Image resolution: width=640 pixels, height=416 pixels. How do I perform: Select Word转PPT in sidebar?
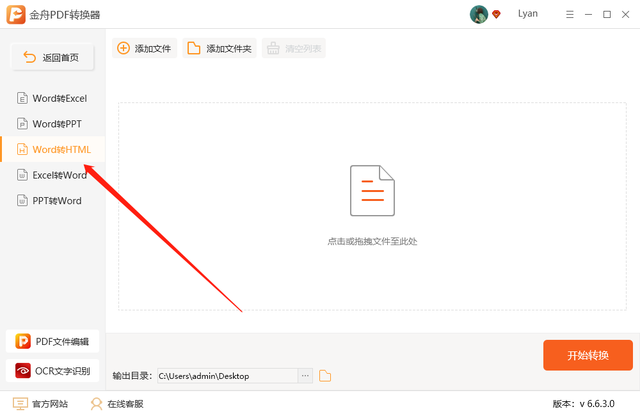pyautogui.click(x=53, y=124)
